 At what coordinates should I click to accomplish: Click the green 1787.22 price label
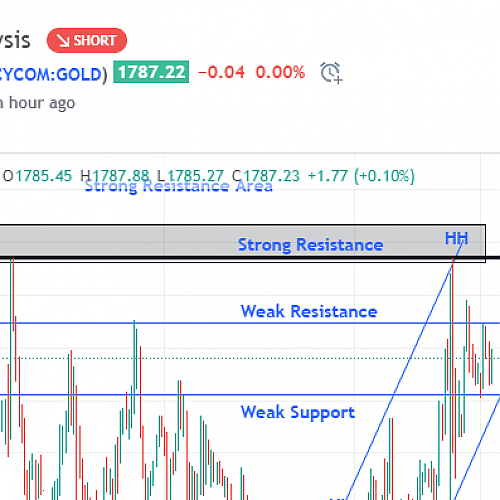point(151,72)
